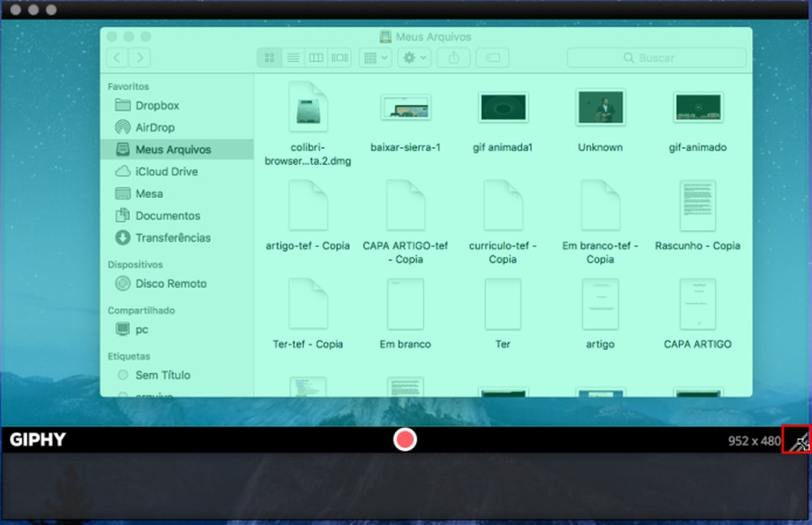Select pc under Compartilhado
812x525 pixels.
(176, 329)
